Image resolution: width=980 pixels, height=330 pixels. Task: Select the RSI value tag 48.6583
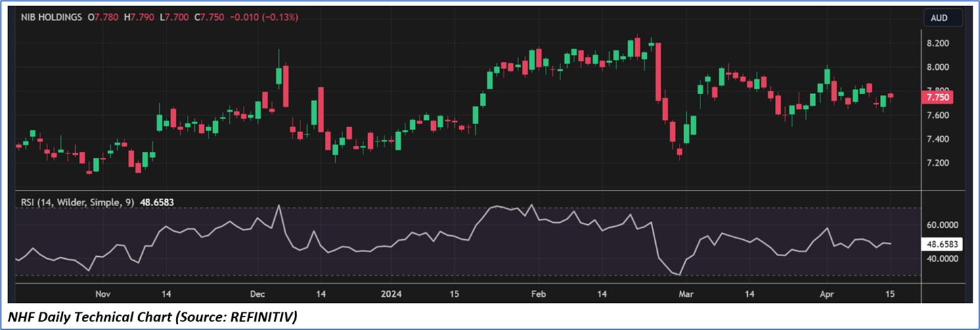point(942,243)
